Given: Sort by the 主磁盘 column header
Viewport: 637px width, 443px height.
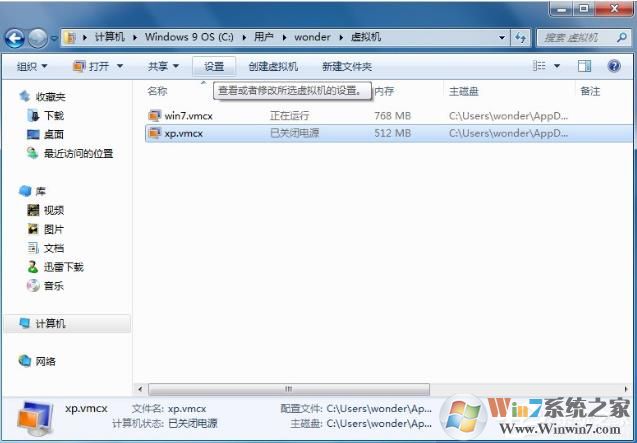Looking at the screenshot, I should [x=464, y=91].
